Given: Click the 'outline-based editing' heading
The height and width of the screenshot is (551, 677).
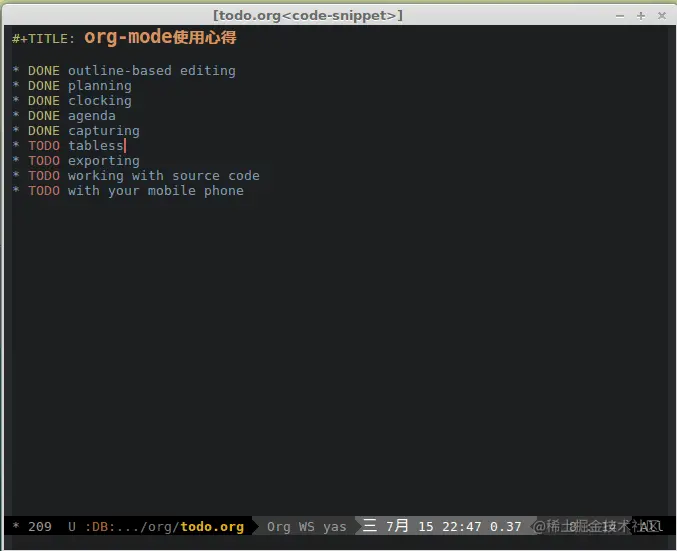Looking at the screenshot, I should point(152,71).
